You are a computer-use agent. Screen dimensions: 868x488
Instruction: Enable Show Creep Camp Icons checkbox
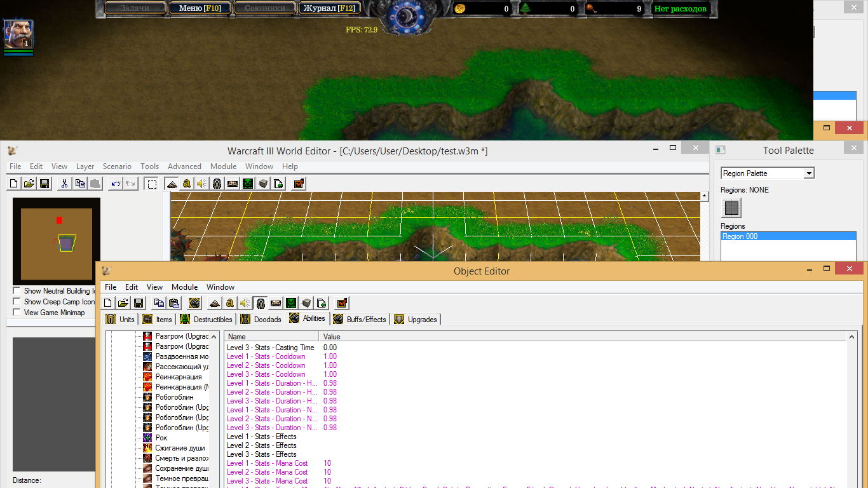(x=17, y=302)
